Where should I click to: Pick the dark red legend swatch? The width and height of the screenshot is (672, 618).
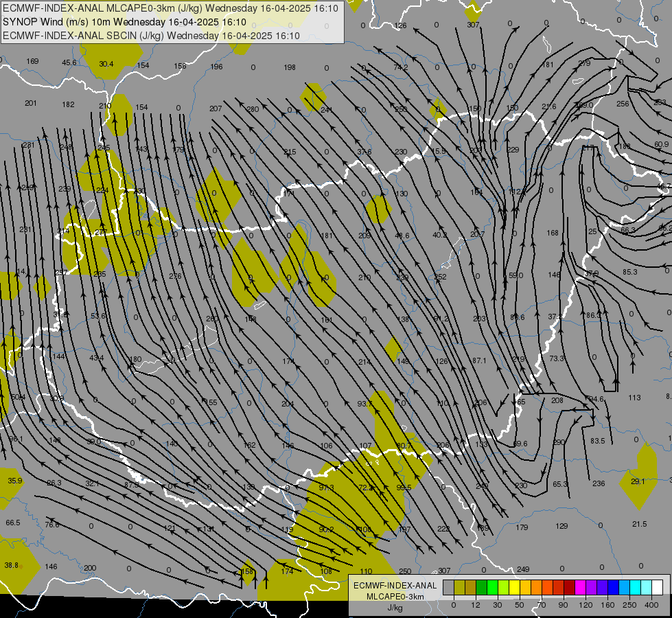(570, 587)
